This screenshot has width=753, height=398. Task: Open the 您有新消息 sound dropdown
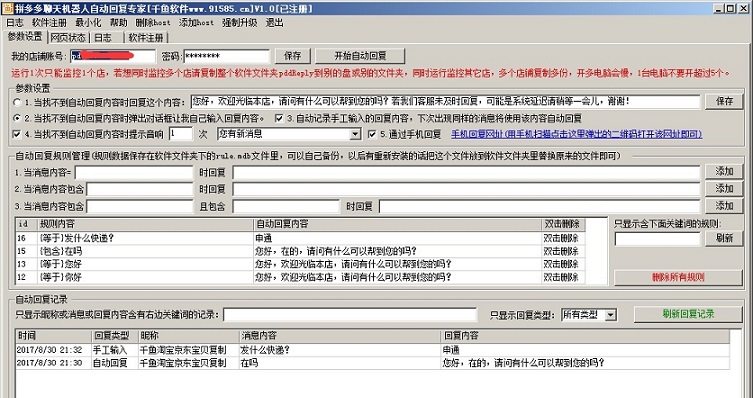pos(289,134)
